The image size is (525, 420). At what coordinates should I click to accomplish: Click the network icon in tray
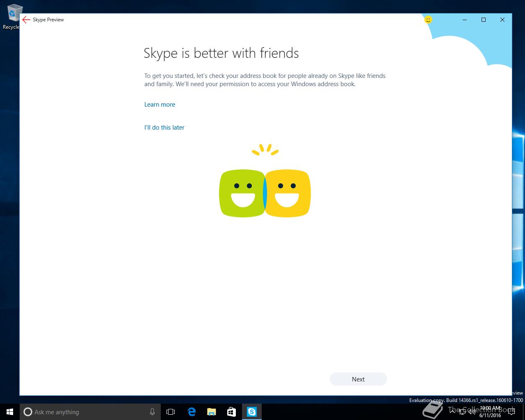coord(462,412)
